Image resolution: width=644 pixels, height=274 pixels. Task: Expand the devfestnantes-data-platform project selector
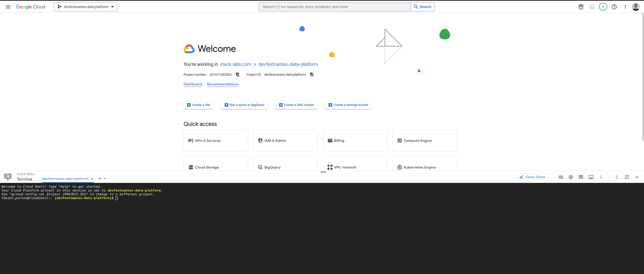tap(86, 7)
